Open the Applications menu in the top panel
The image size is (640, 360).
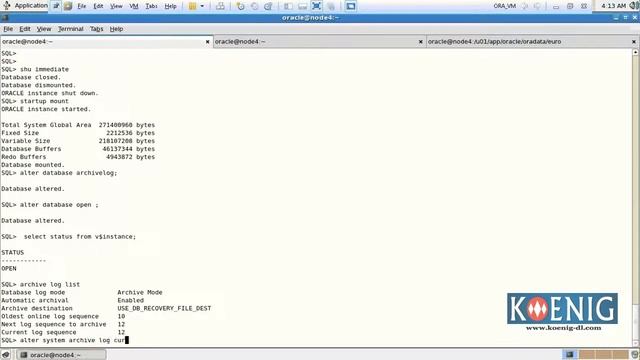(25, 6)
